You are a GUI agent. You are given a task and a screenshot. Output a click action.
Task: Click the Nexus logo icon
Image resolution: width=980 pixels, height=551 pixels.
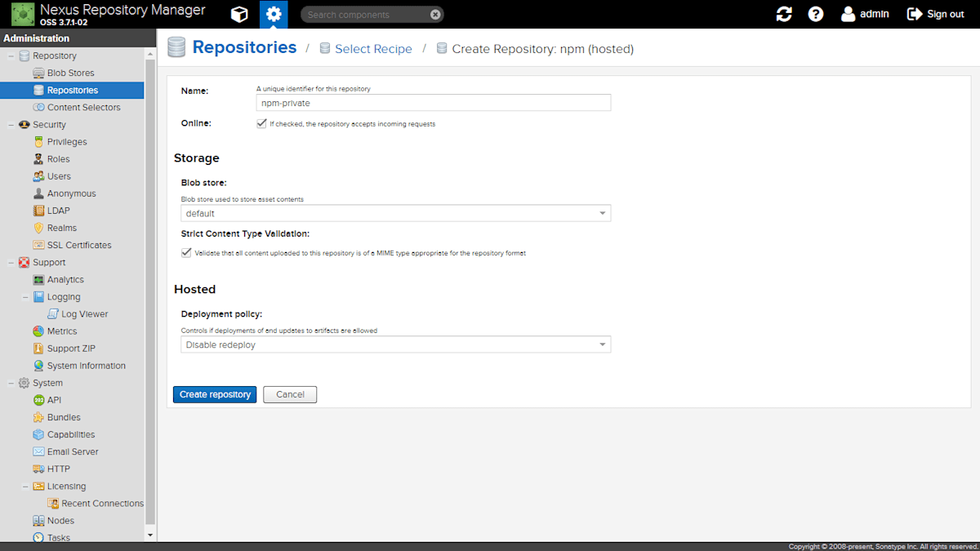tap(22, 14)
